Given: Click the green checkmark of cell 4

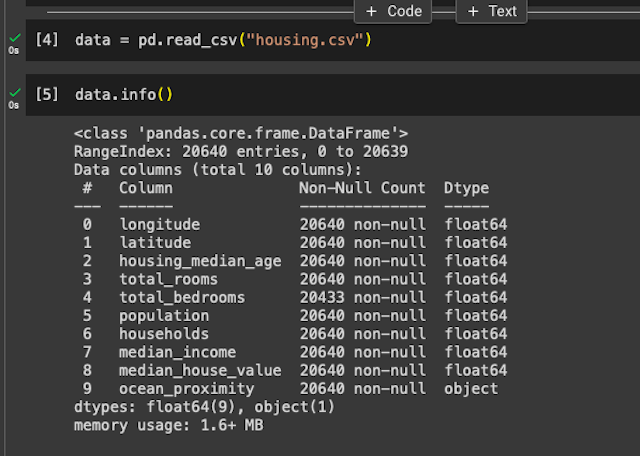Looking at the screenshot, I should [x=15, y=38].
